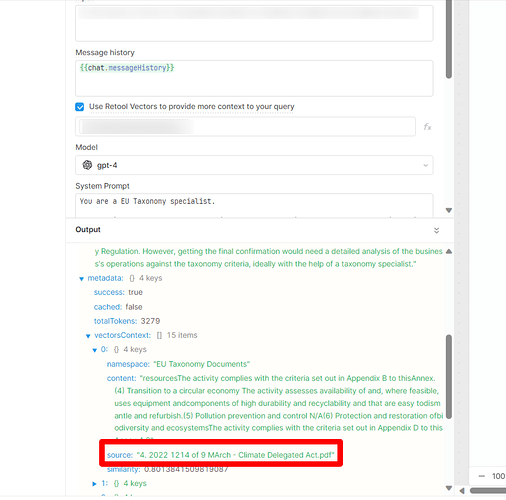
Task: Select the totalTokens: 3279 row
Action: pyautogui.click(x=127, y=321)
